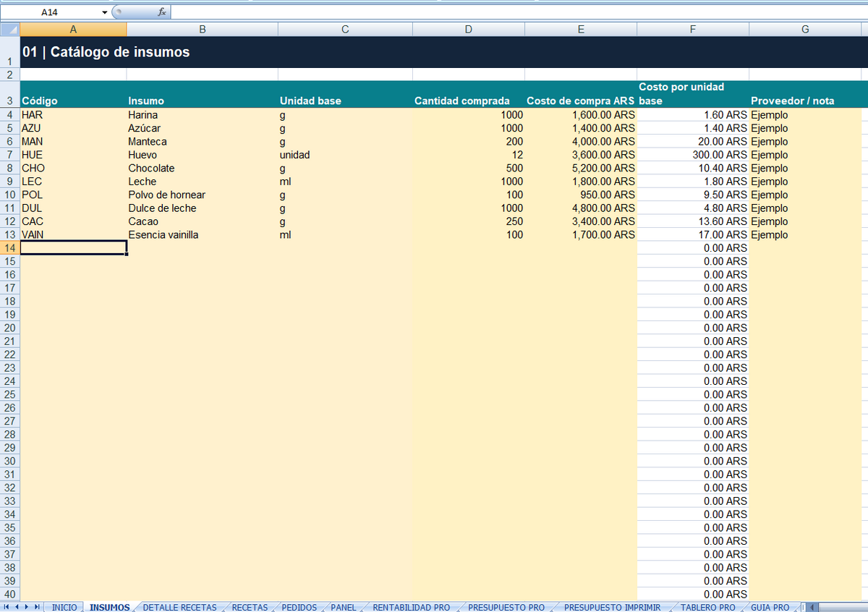Jump to the first sheet tab with the navigation arrow
This screenshot has height=612, width=868.
[x=7, y=607]
